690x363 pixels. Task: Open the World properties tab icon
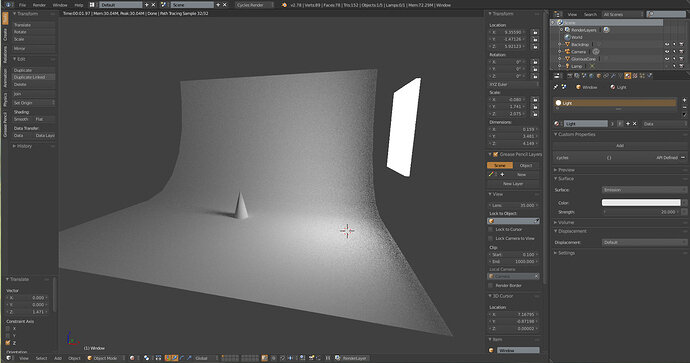[x=591, y=76]
